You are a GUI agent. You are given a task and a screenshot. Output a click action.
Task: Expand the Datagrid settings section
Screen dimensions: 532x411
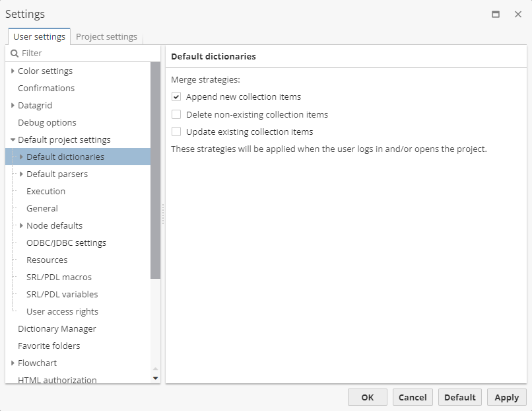[13, 105]
